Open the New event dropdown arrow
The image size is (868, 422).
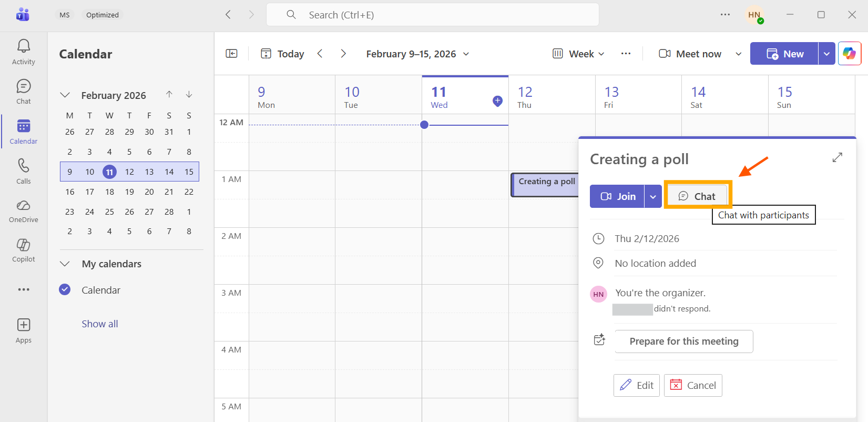[826, 54]
